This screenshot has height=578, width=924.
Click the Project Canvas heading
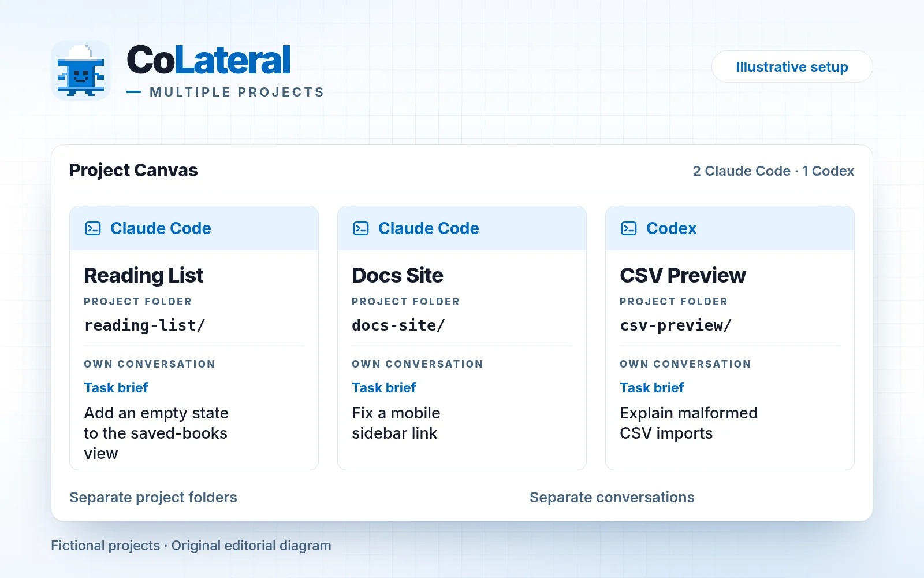133,171
